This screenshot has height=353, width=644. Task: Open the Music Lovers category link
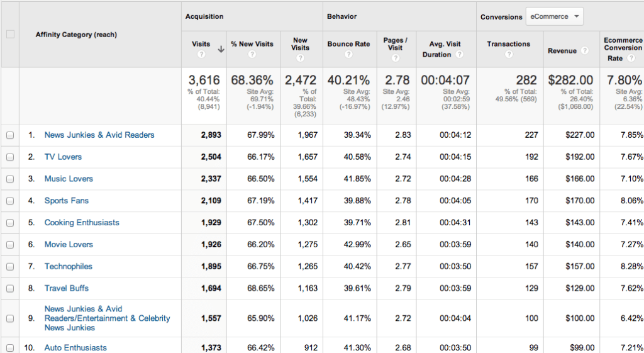[x=69, y=179]
